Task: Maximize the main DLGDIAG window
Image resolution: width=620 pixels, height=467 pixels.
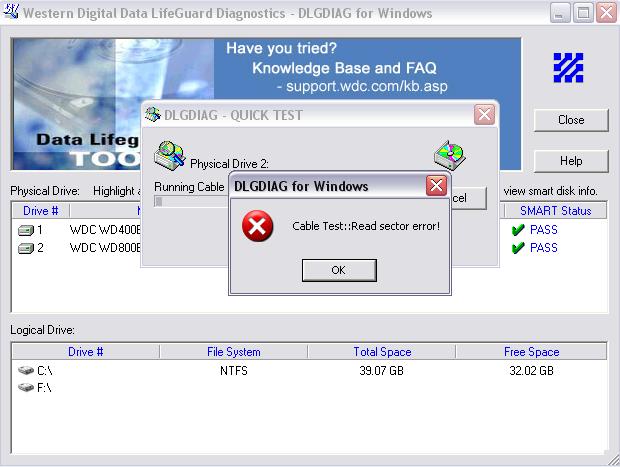Action: coord(583,13)
